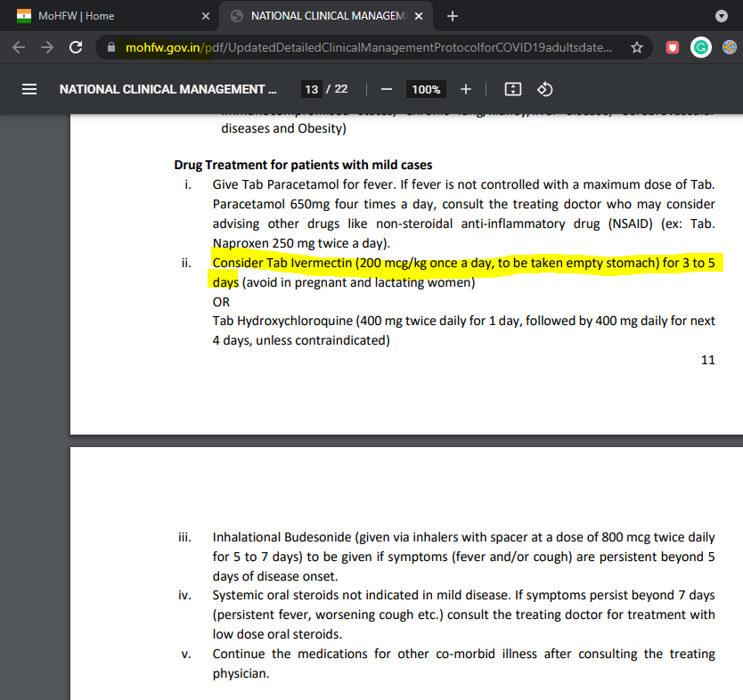The width and height of the screenshot is (743, 700).
Task: Click the PDF title NATIONAL CLINICAL MANAGEMENT
Action: tap(168, 89)
